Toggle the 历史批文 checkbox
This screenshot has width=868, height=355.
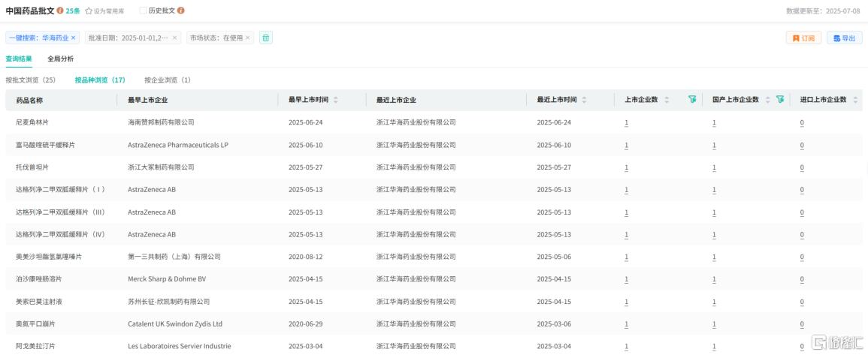click(143, 11)
